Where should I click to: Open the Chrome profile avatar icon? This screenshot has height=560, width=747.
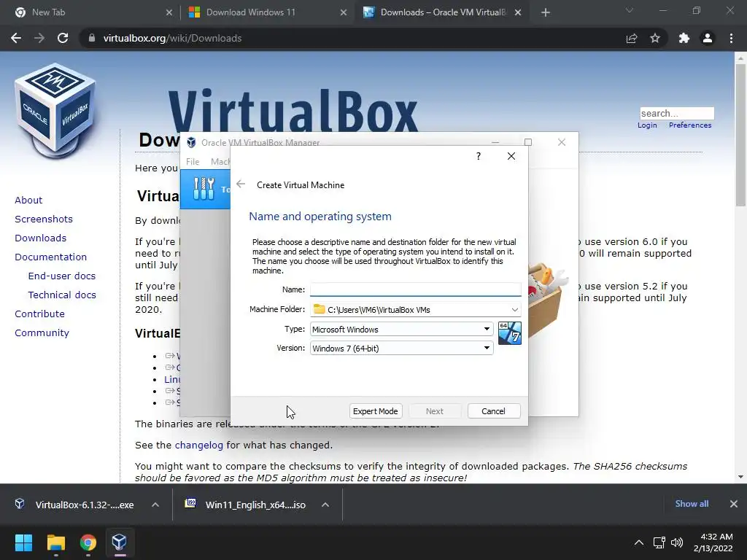(708, 38)
